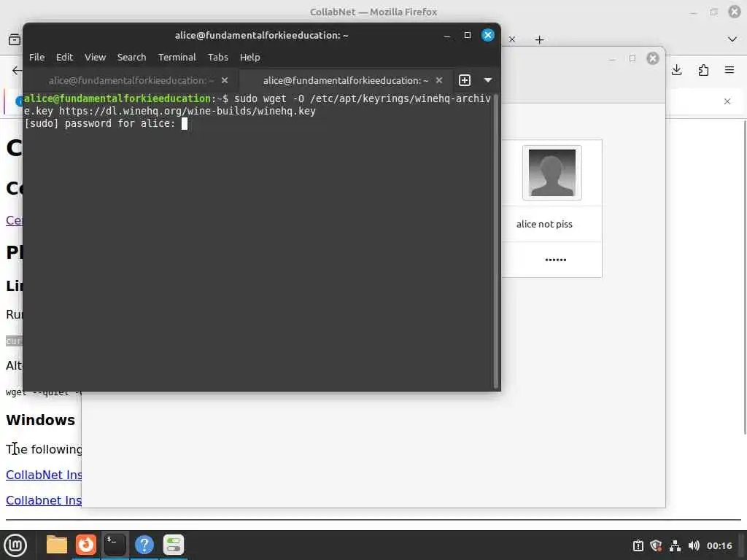Select the second terminal tab
This screenshot has height=560, width=747.
coord(345,80)
